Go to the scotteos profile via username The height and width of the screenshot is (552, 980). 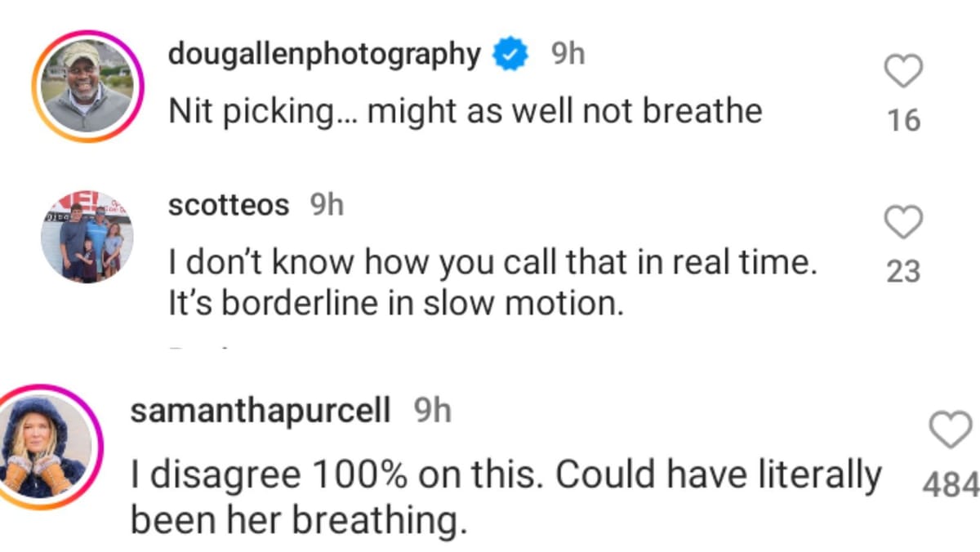(x=228, y=205)
